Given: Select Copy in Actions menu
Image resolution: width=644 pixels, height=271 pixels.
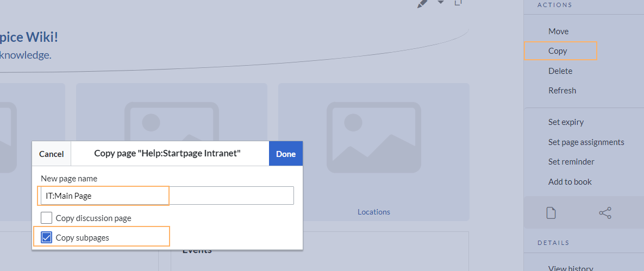Looking at the screenshot, I should (558, 51).
